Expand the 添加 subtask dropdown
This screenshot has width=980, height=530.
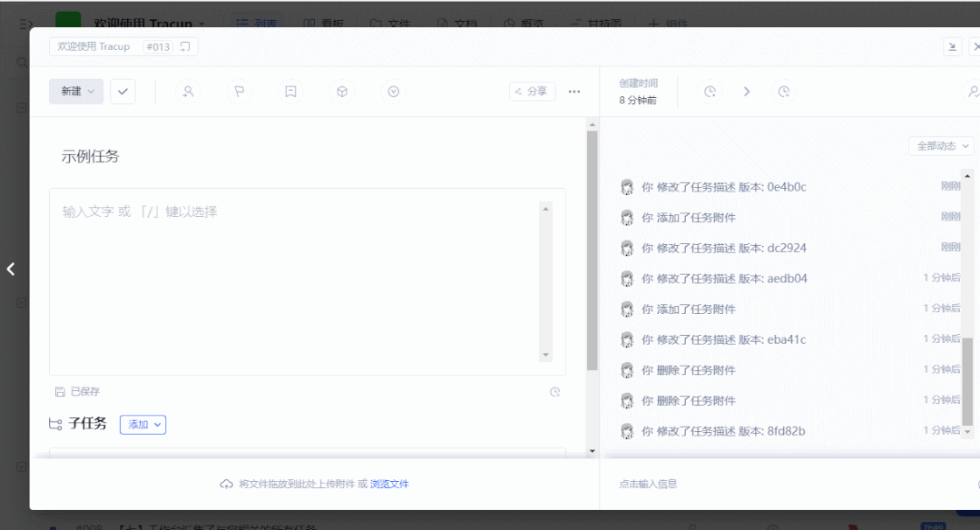(x=142, y=424)
